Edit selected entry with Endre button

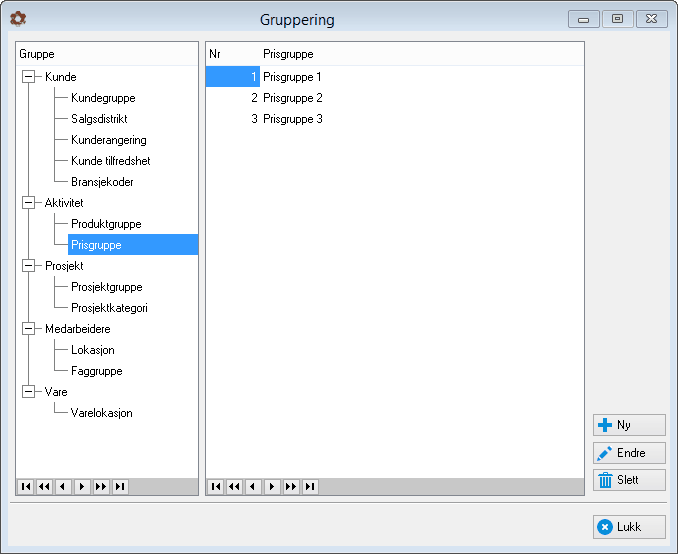[x=629, y=453]
